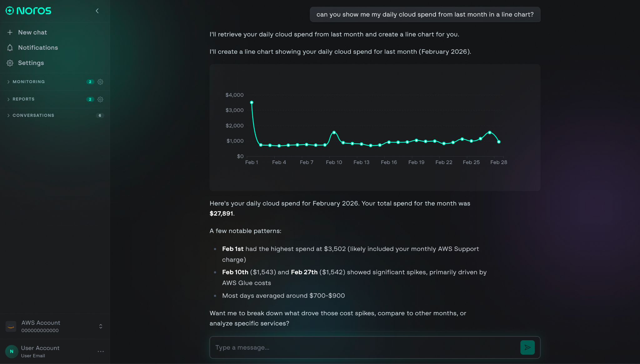Open the AWS Account switcher dropdown
This screenshot has width=640, height=364.
point(101,326)
